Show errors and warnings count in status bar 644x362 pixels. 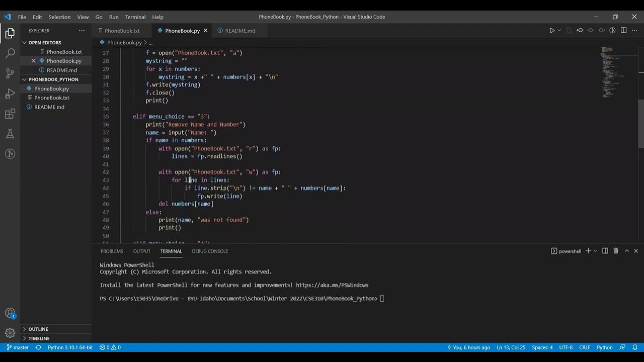click(x=110, y=347)
